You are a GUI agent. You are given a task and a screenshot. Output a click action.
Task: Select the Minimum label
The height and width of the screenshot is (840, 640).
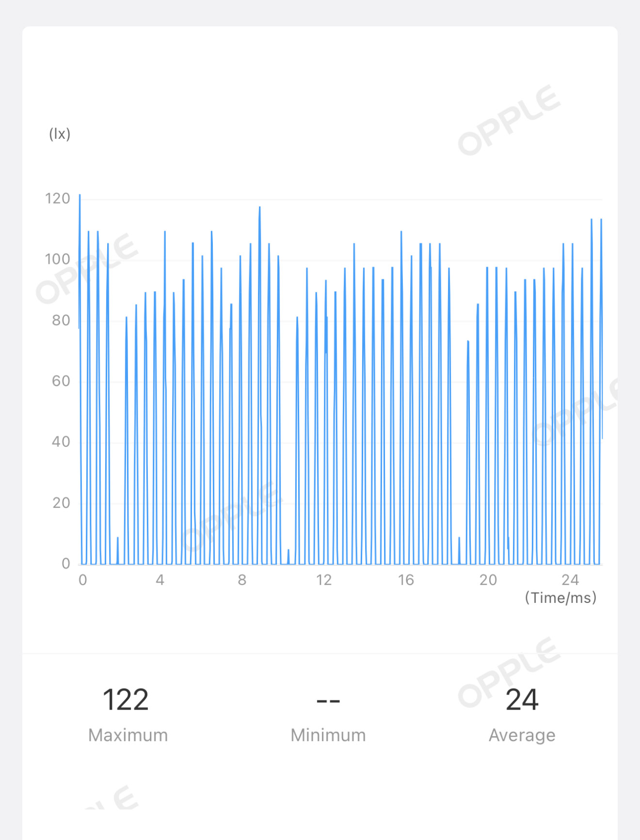coord(328,735)
